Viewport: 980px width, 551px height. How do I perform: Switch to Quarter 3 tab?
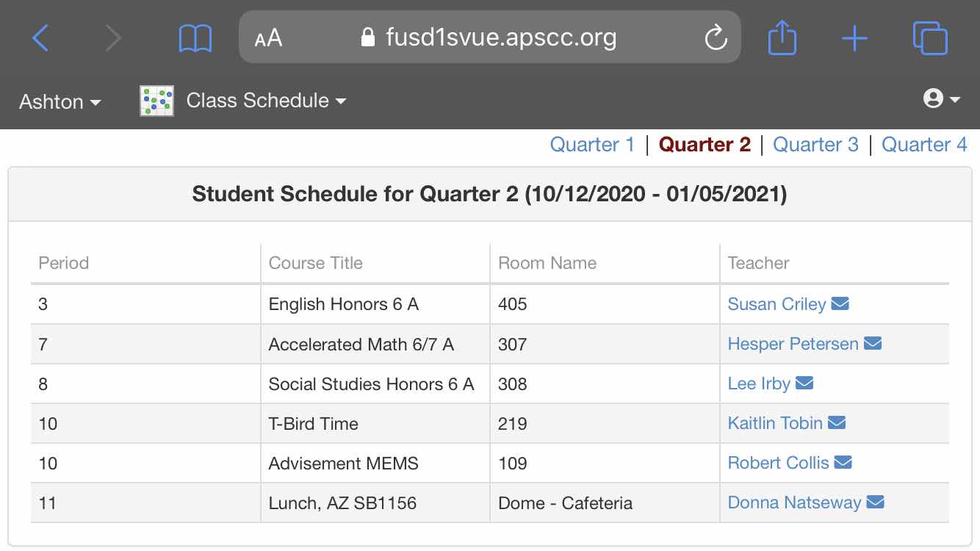pos(815,144)
